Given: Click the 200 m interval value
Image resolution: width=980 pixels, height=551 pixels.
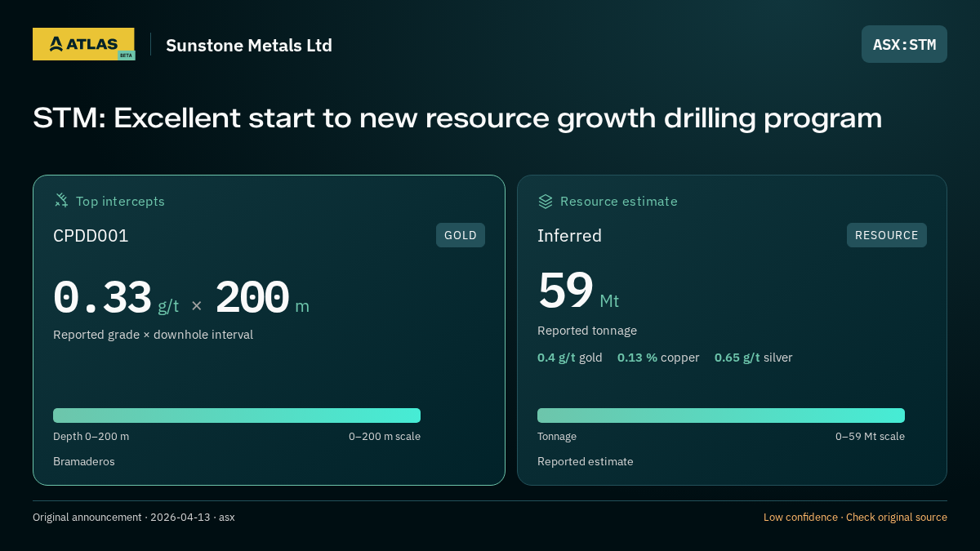Looking at the screenshot, I should tap(262, 298).
